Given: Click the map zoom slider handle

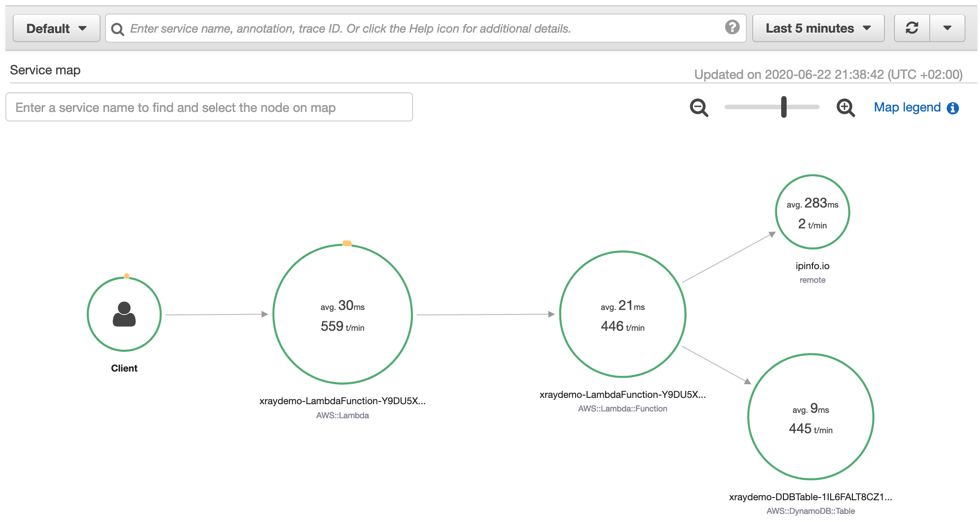Looking at the screenshot, I should coord(784,107).
